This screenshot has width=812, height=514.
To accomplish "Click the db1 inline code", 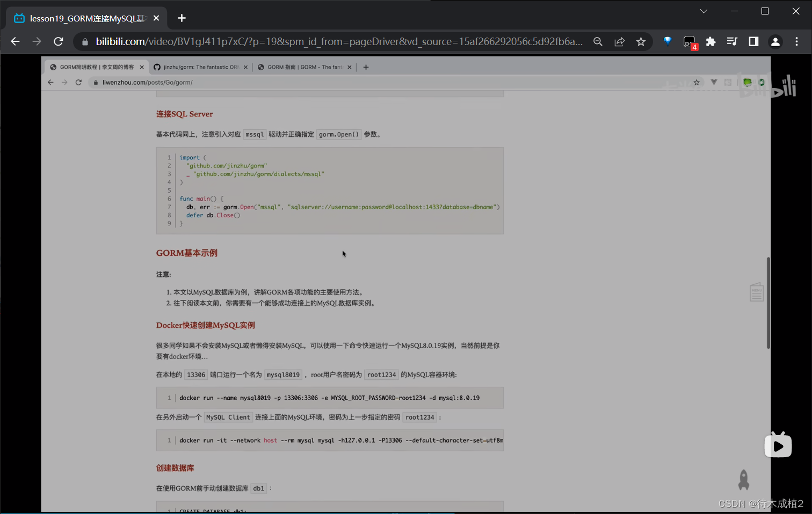I will 259,488.
